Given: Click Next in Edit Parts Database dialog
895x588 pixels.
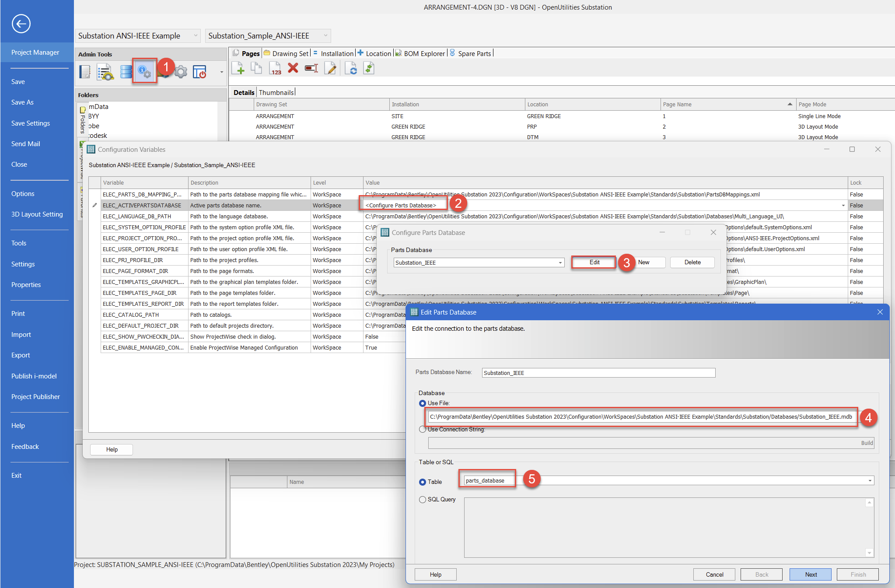Looking at the screenshot, I should coord(811,574).
